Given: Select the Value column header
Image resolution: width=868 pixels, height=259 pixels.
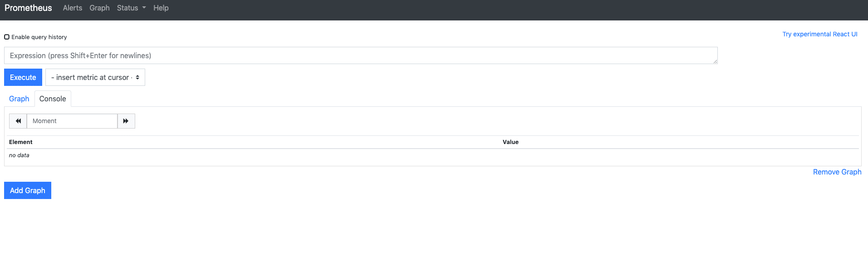Looking at the screenshot, I should pyautogui.click(x=510, y=142).
